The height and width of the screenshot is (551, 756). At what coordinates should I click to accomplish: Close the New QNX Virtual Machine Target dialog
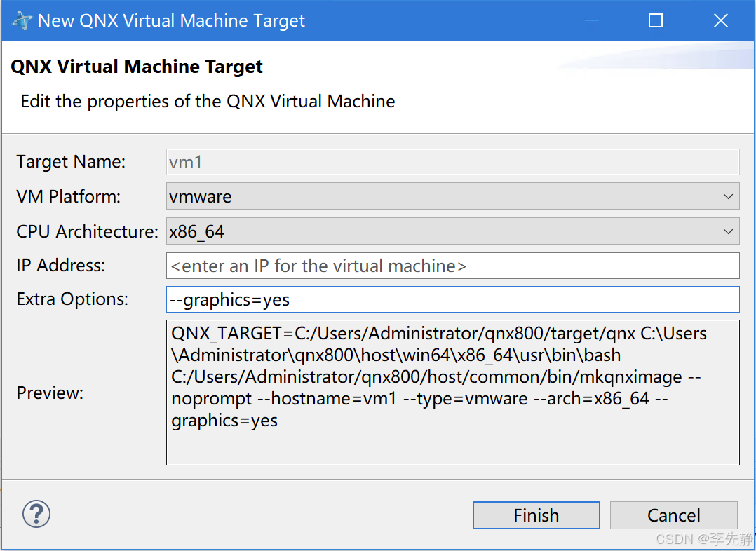tap(721, 20)
